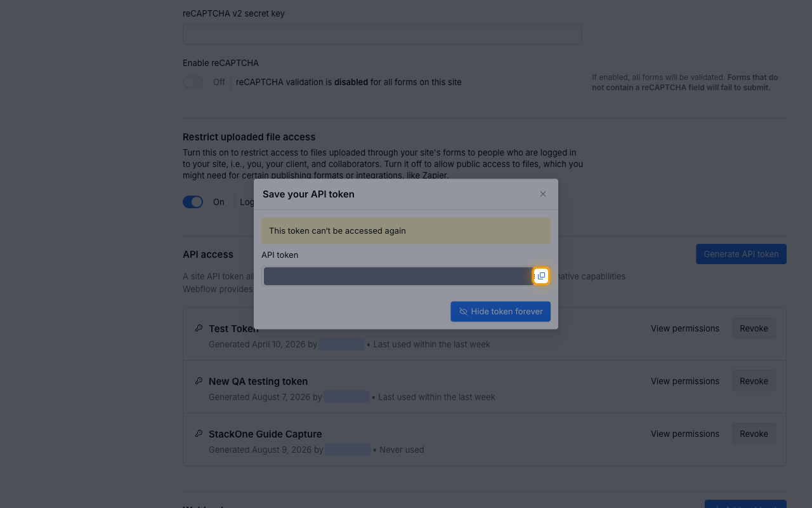812x508 pixels.
Task: Click the Save your API token title
Action: 308,194
